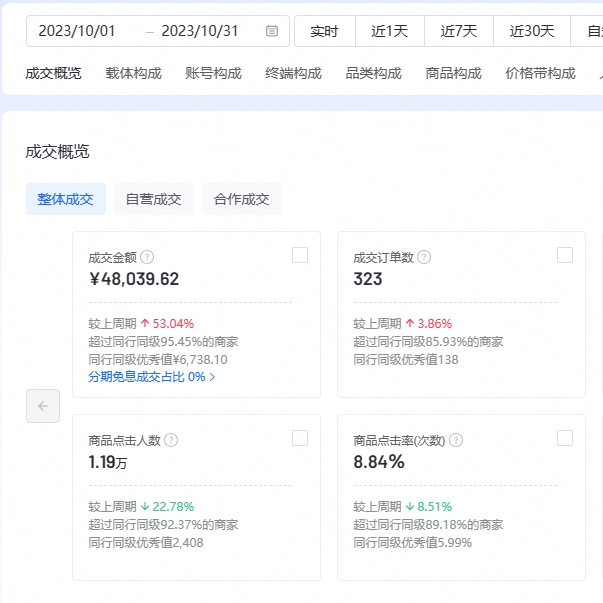Select the 商品点击率(次数) card checkbox
This screenshot has width=603, height=603.
[x=565, y=438]
